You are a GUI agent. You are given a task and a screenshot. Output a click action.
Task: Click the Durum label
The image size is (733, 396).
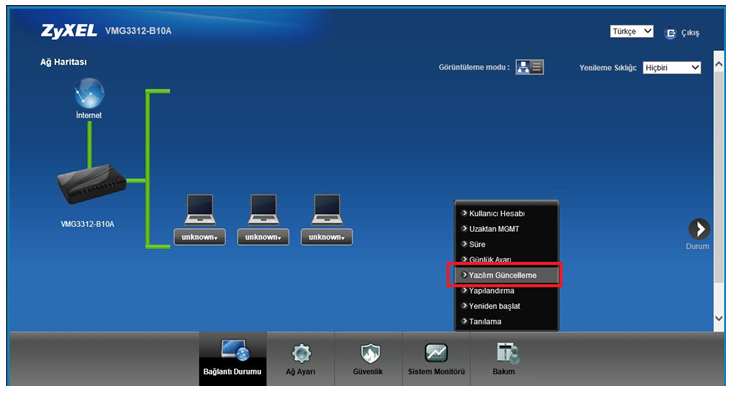[x=697, y=246]
